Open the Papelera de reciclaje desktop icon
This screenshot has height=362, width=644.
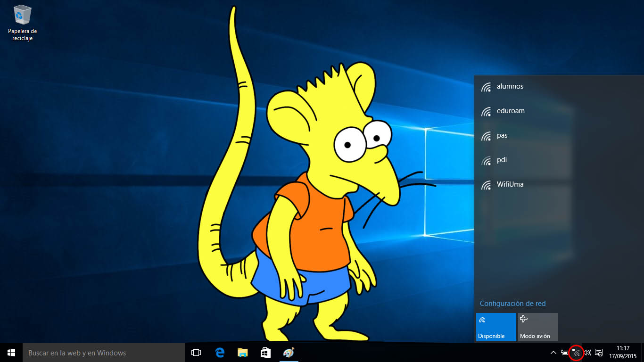(x=22, y=23)
